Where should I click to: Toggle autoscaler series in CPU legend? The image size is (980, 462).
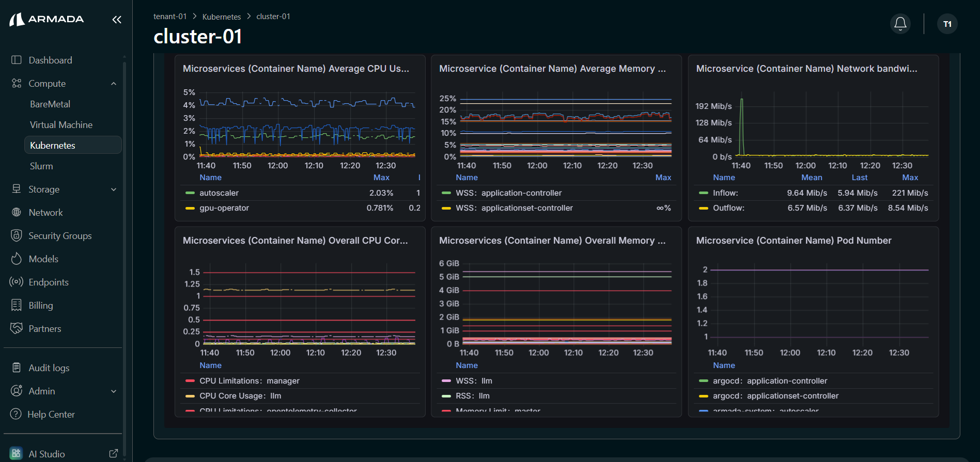(x=219, y=193)
